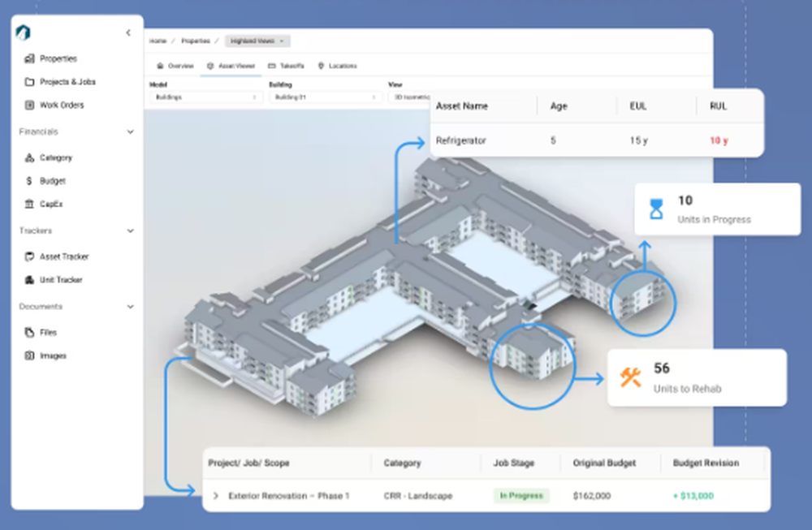Go to Work Orders in the sidebar
Image resolution: width=812 pixels, height=530 pixels.
tap(61, 105)
